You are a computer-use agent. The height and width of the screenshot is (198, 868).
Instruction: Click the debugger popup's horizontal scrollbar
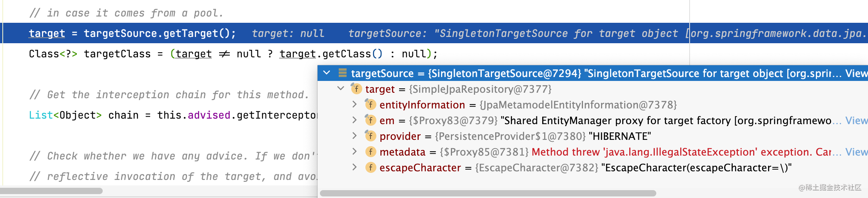488,193
